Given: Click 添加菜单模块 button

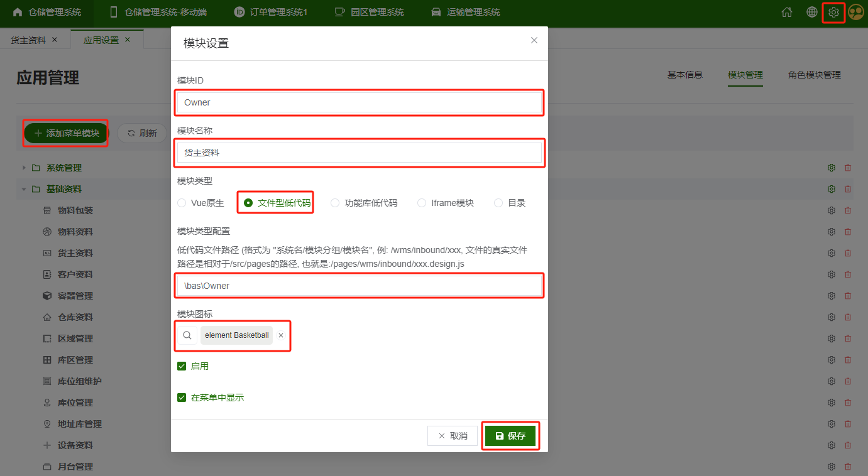Looking at the screenshot, I should coord(66,133).
